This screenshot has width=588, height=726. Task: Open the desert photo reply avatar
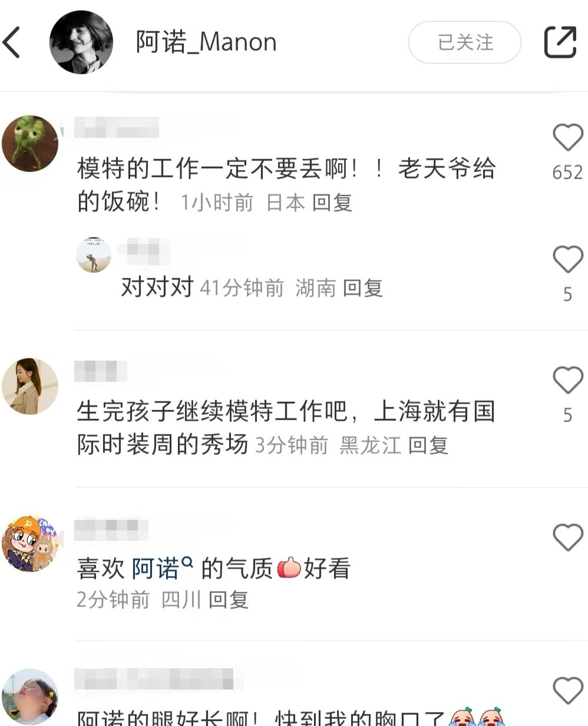pyautogui.click(x=94, y=255)
